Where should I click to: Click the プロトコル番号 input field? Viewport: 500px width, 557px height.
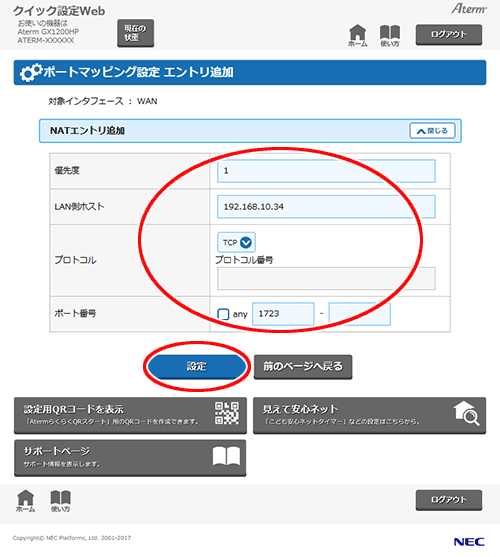coord(326,278)
